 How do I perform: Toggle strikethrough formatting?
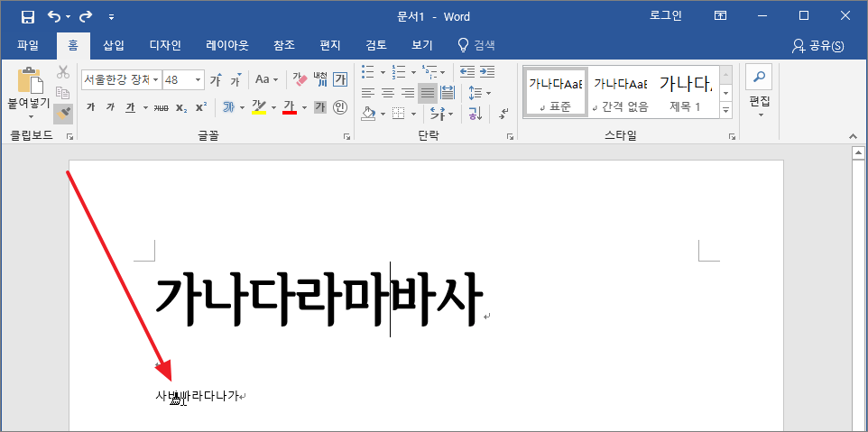pyautogui.click(x=162, y=107)
